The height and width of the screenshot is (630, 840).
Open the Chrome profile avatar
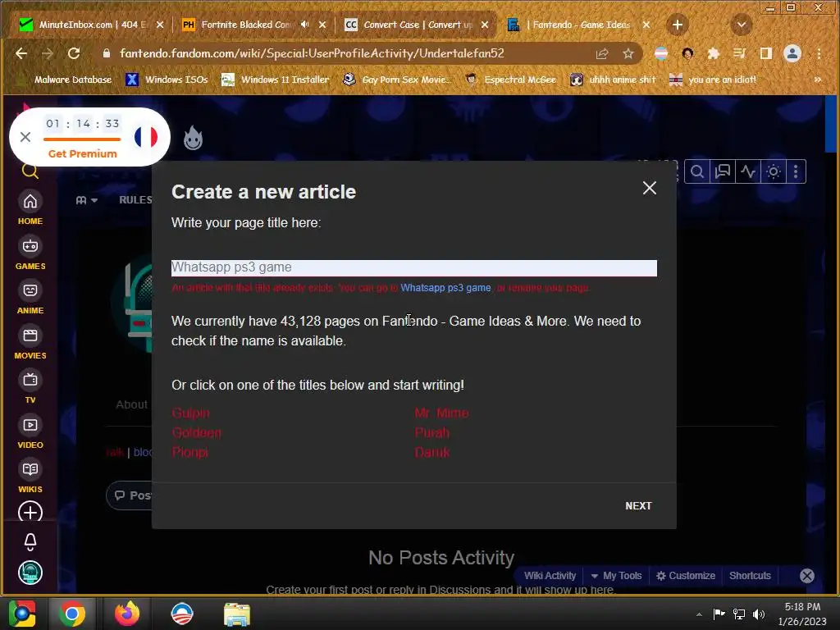pyautogui.click(x=792, y=53)
